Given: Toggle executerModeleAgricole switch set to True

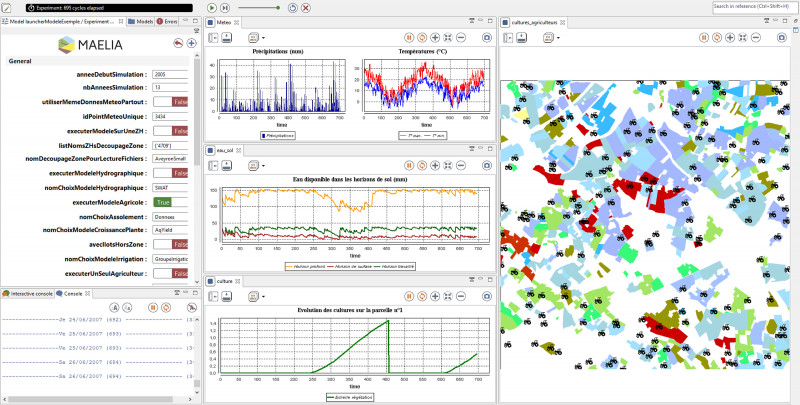Looking at the screenshot, I should [x=164, y=202].
